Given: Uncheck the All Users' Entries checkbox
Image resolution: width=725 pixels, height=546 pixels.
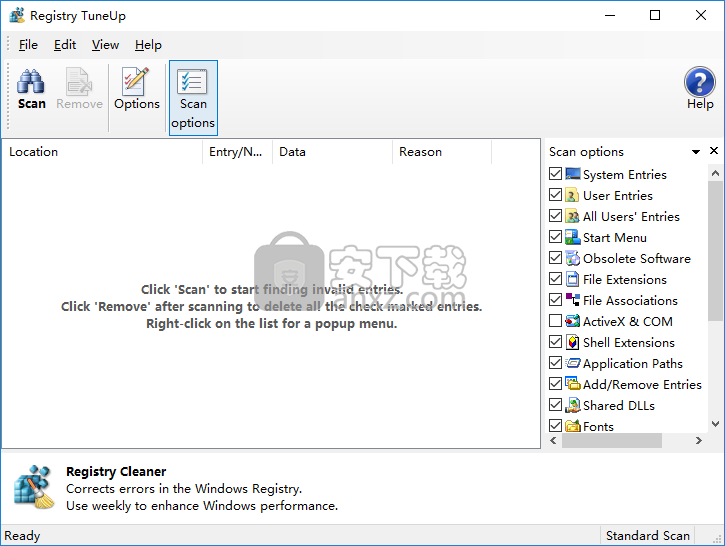Looking at the screenshot, I should coord(555,216).
